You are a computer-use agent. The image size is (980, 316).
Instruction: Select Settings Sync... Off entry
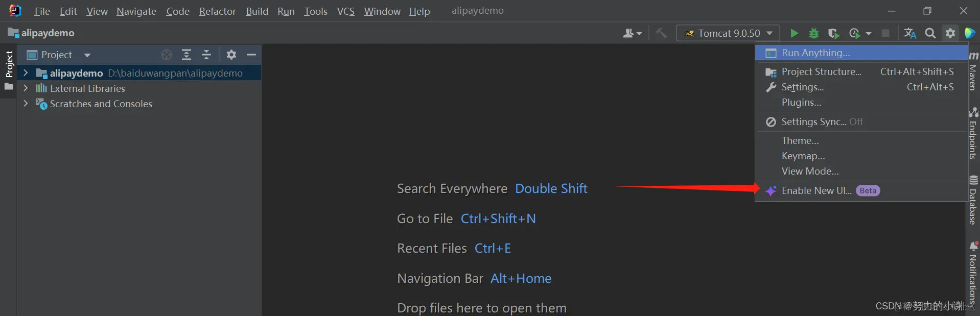click(x=861, y=121)
